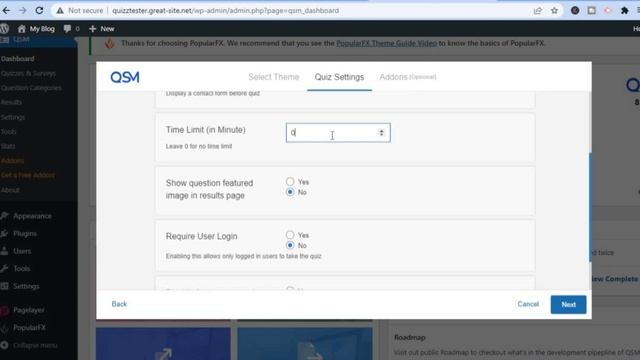640x360 pixels.
Task: Open WordPress Settings admin menu
Action: click(x=26, y=286)
